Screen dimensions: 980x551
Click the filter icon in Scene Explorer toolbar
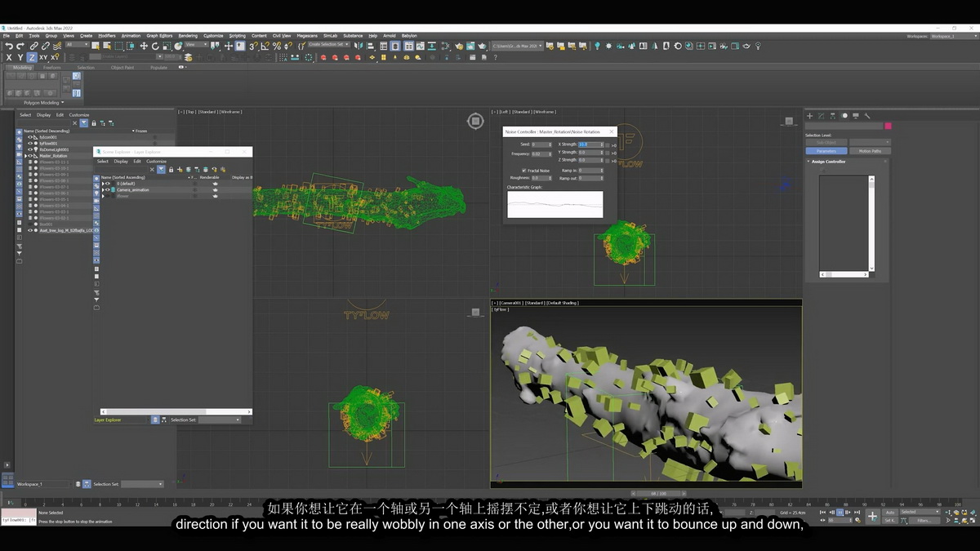pyautogui.click(x=84, y=123)
